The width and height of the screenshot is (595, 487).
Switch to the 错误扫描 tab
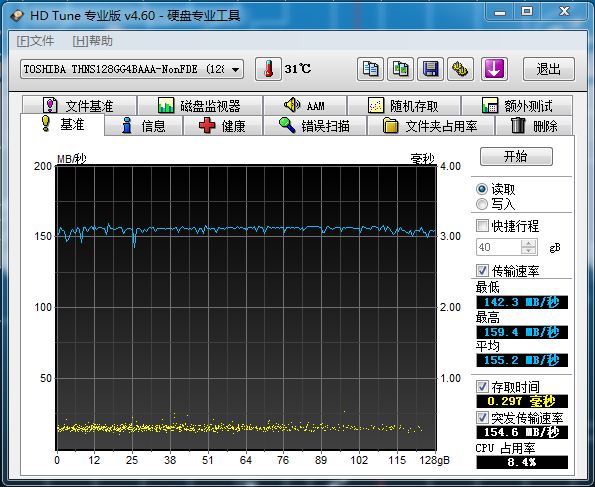click(315, 126)
